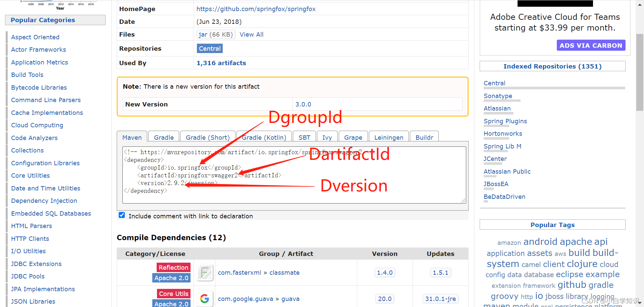This screenshot has width=644, height=307.
Task: Open the Embedded SQL Databases category
Action: coord(51,214)
